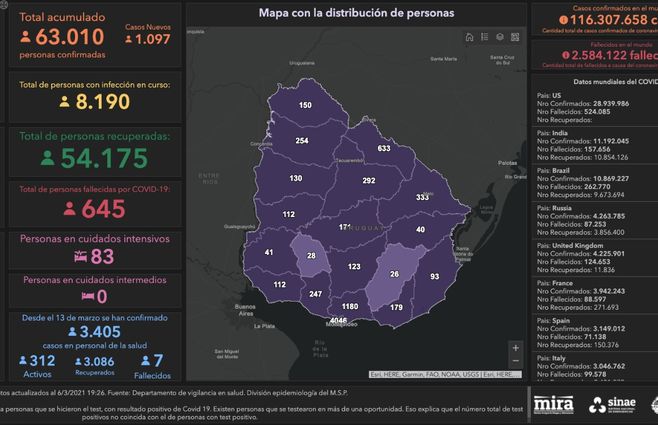Open the map legend list icon
This screenshot has width=658, height=425.
[484, 38]
